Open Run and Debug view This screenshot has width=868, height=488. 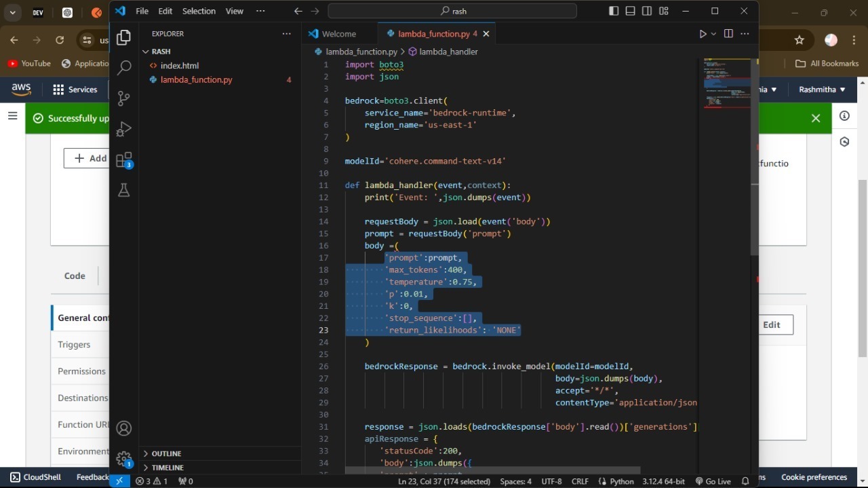point(123,129)
